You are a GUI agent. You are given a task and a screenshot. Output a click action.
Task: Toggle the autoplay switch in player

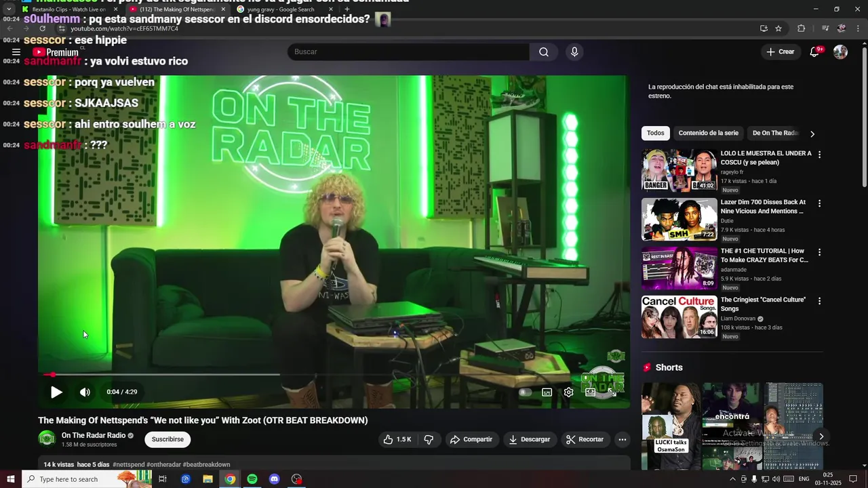click(525, 392)
